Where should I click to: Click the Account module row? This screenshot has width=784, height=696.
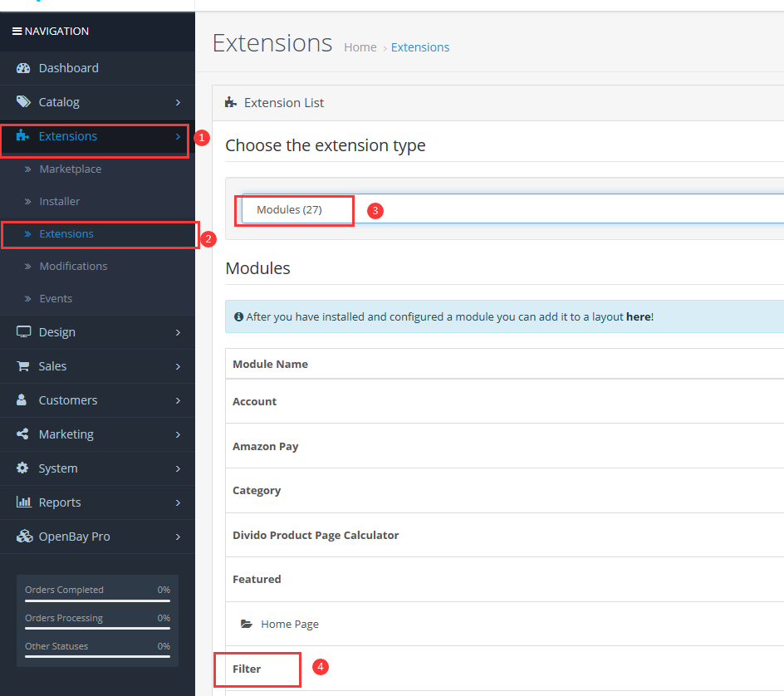tap(504, 401)
